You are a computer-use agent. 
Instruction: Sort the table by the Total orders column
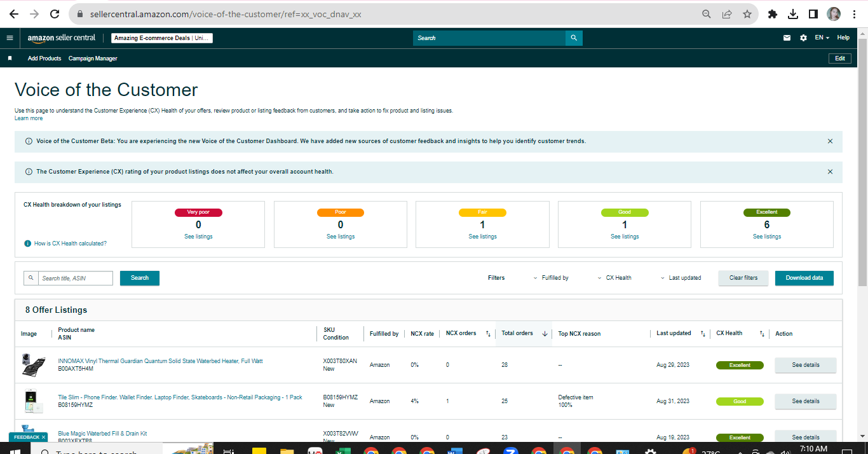[524, 333]
